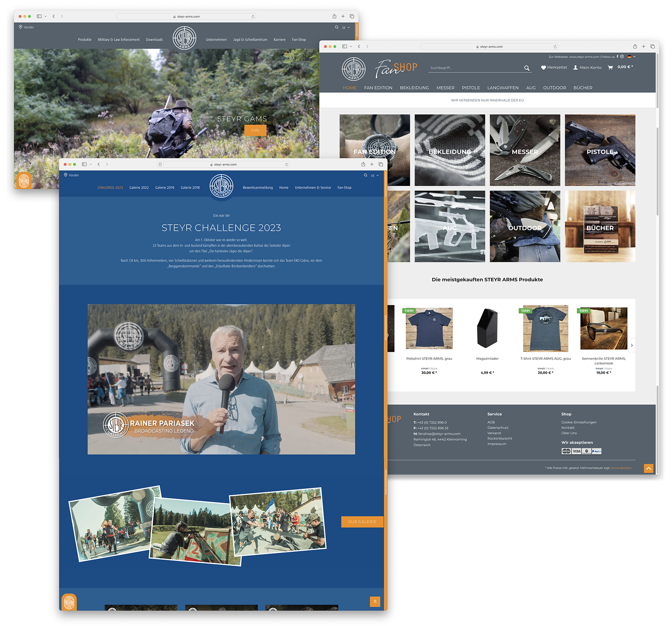Open Merkzettel heart wishlist
The height and width of the screenshot is (626, 672).
coord(554,67)
